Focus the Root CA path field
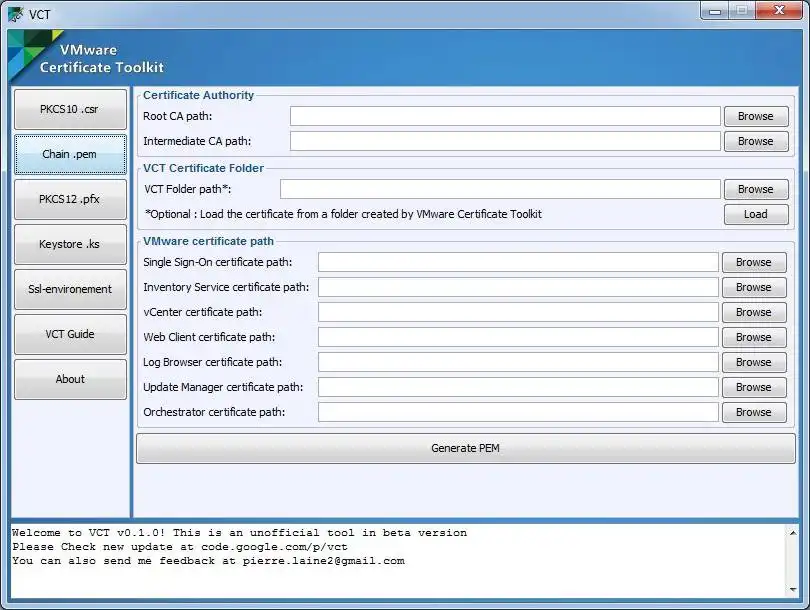Image resolution: width=810 pixels, height=610 pixels. pos(505,116)
